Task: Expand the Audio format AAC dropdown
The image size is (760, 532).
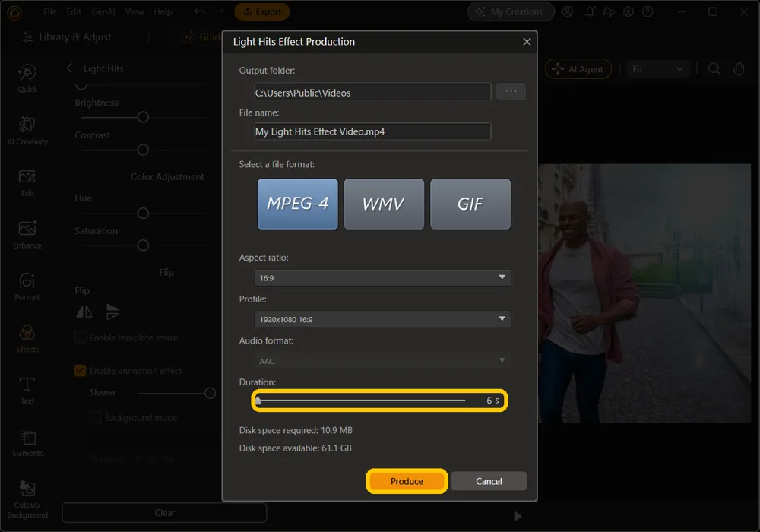Action: pos(382,361)
